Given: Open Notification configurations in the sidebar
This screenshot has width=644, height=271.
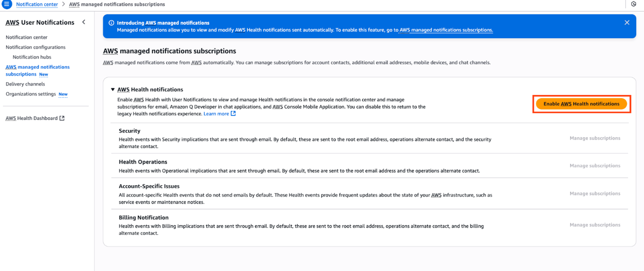Looking at the screenshot, I should pos(35,47).
